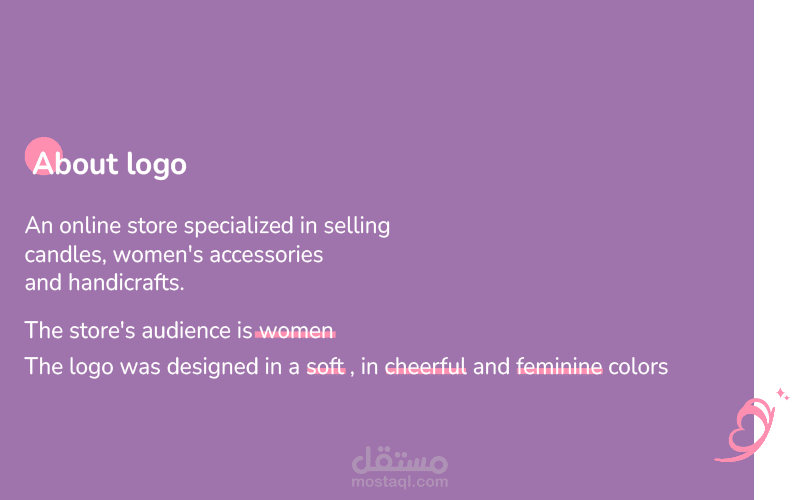
Task: Click the pink circle behind the heading
Action: click(41, 153)
